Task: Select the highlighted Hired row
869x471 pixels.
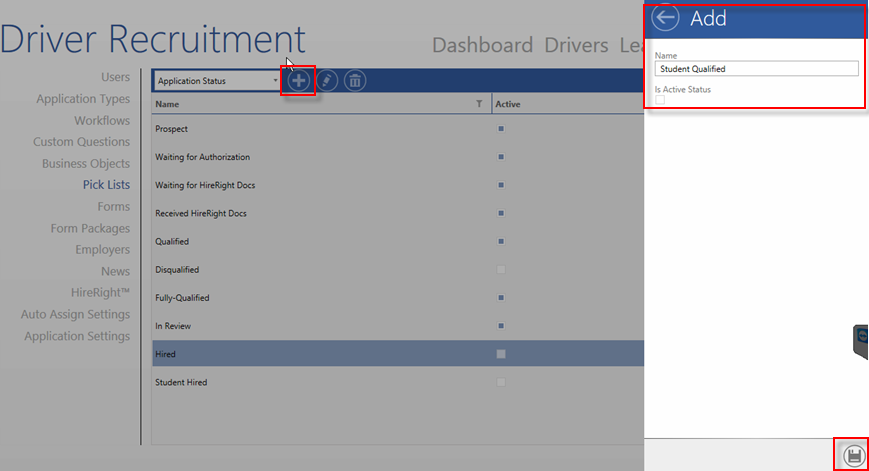Action: [x=398, y=354]
